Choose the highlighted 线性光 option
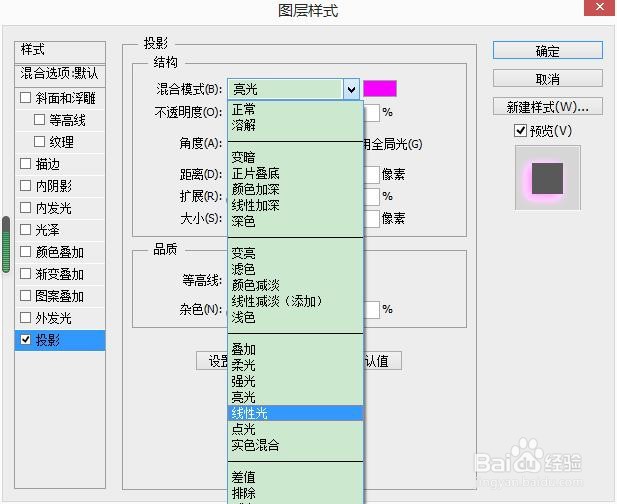Screen dimensions: 617x504 click(295, 413)
